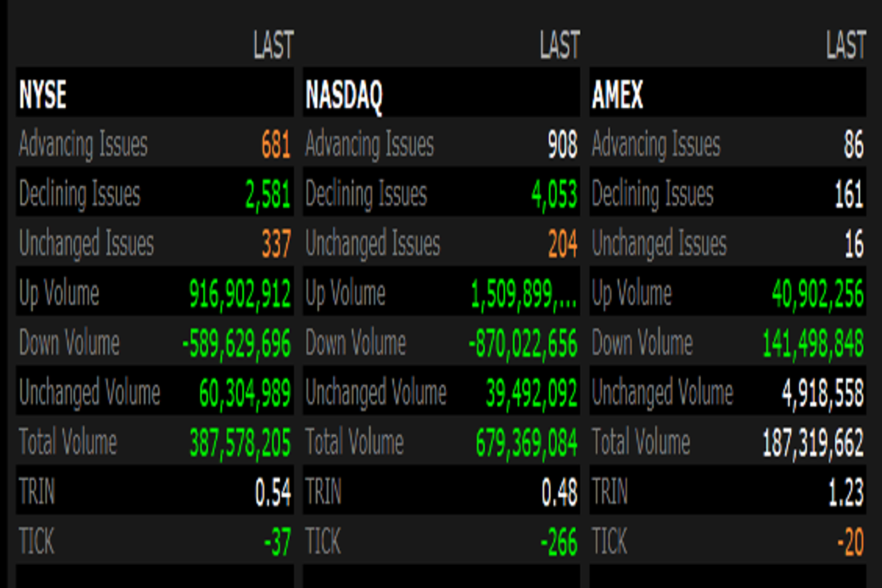Select the AMEX exchange header
Image resolution: width=882 pixels, height=588 pixels.
point(617,95)
